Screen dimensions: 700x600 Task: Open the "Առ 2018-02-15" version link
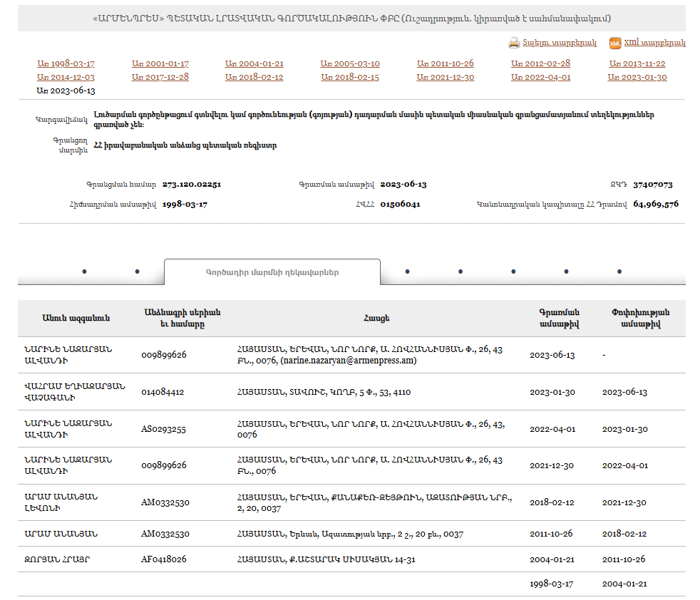click(x=350, y=77)
